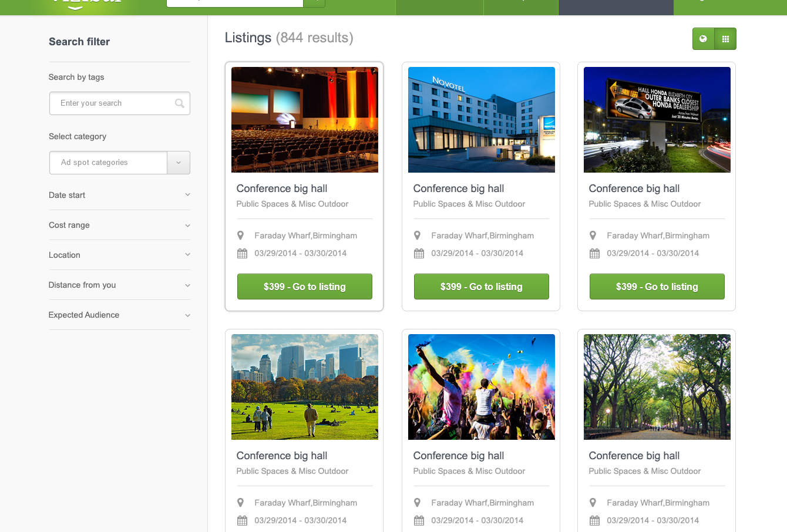Switch to grid view icon

click(x=725, y=39)
